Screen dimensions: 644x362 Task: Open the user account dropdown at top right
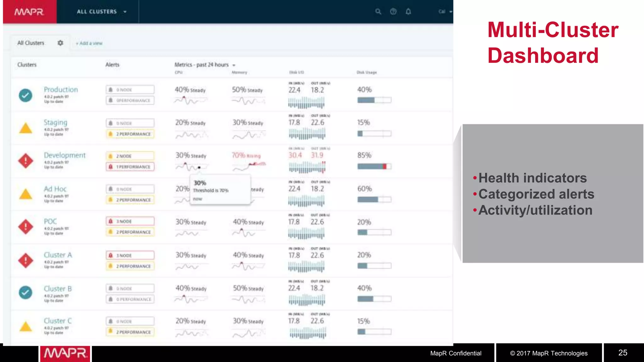coord(445,12)
